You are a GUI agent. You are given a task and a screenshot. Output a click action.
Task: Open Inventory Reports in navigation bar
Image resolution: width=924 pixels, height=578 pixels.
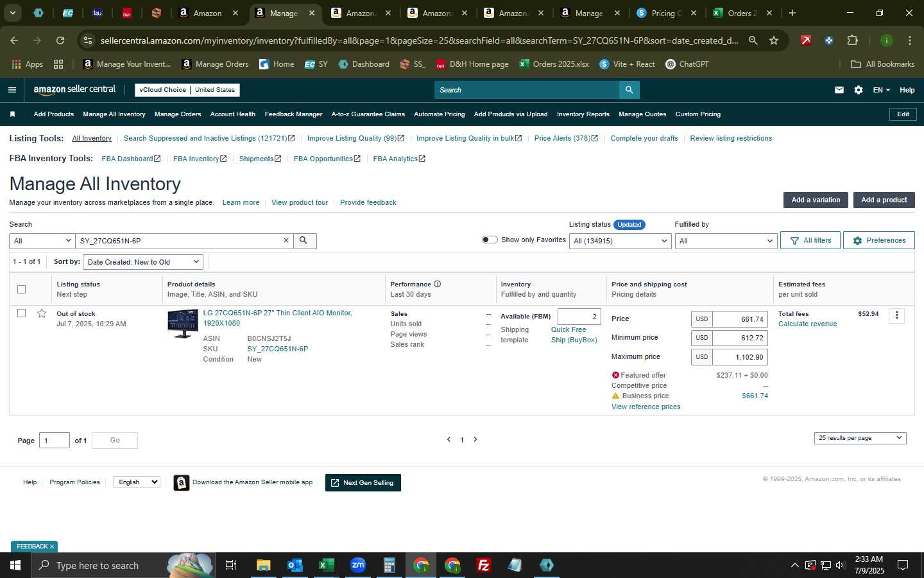(x=583, y=114)
